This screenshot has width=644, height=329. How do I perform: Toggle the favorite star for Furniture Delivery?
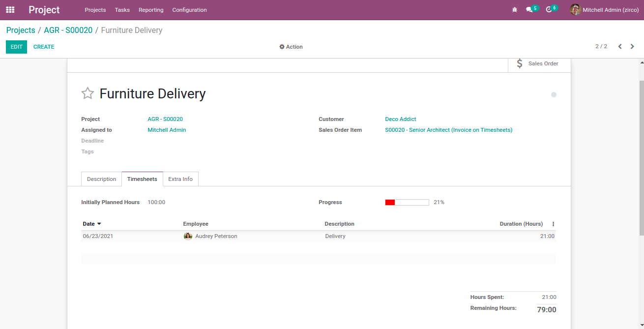click(x=88, y=93)
